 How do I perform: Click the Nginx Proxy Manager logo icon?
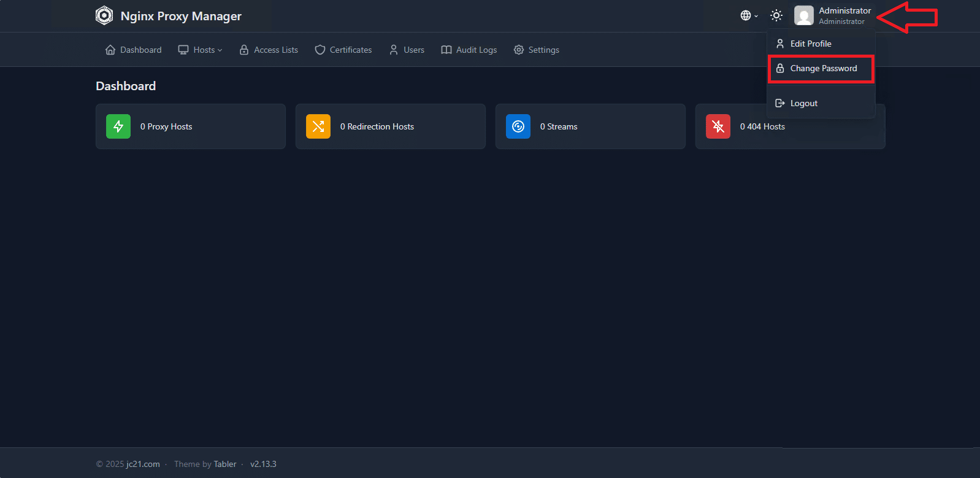[104, 15]
